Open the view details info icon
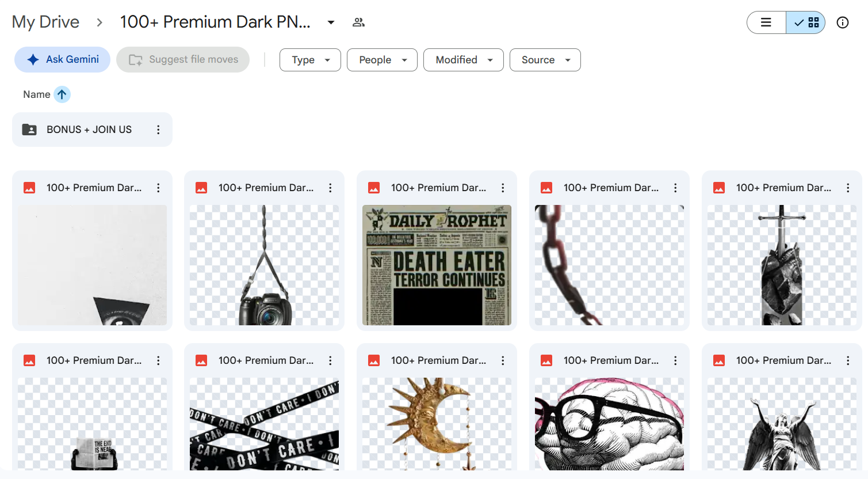This screenshot has width=868, height=479. click(843, 22)
